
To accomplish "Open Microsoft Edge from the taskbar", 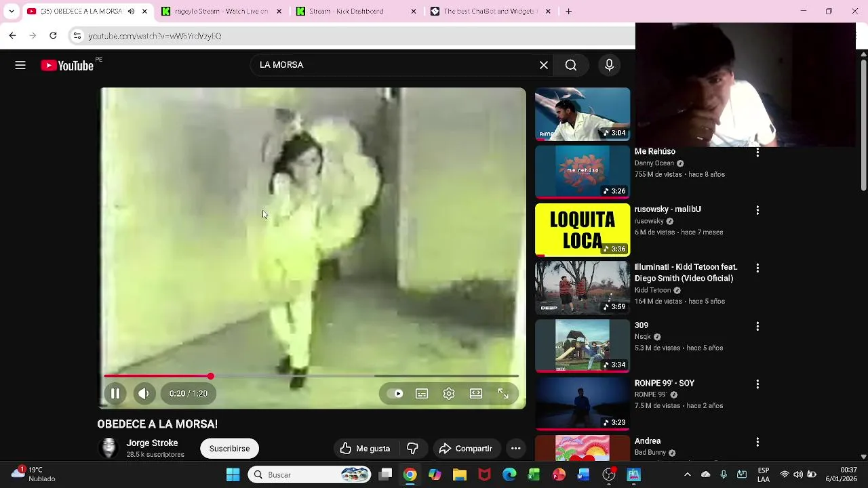I will point(509,474).
